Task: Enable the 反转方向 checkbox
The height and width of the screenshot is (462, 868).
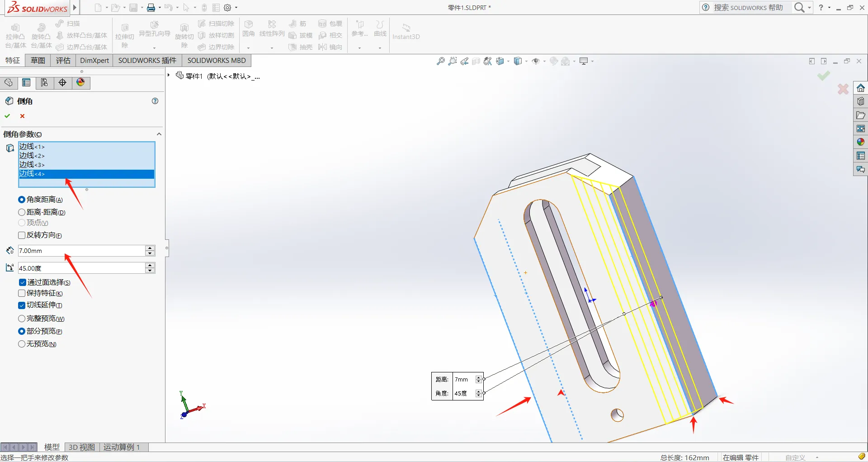Action: (x=22, y=235)
